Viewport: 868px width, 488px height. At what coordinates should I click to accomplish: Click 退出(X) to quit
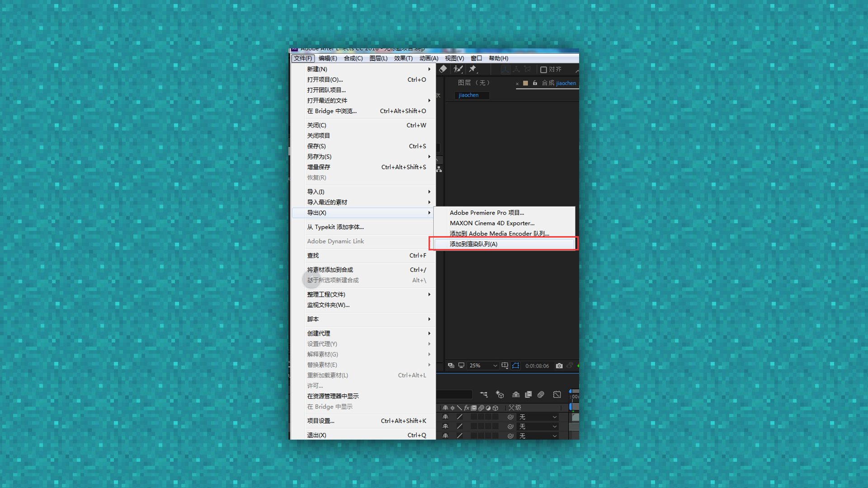(x=364, y=435)
